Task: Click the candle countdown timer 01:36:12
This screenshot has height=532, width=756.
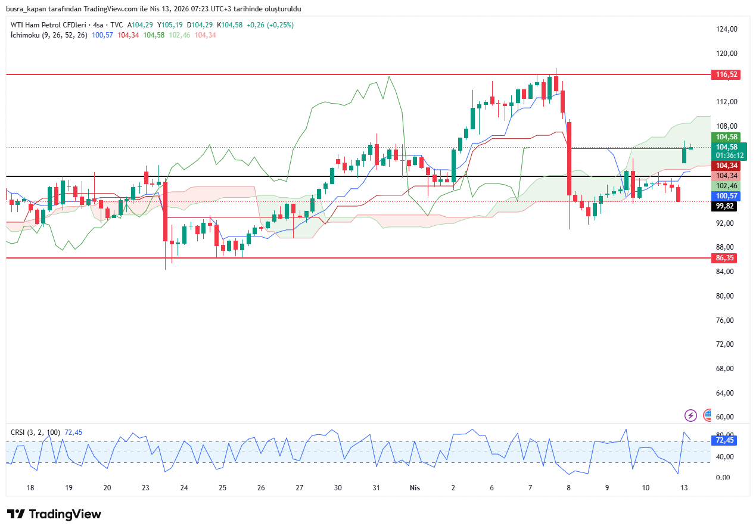Action: coord(726,155)
